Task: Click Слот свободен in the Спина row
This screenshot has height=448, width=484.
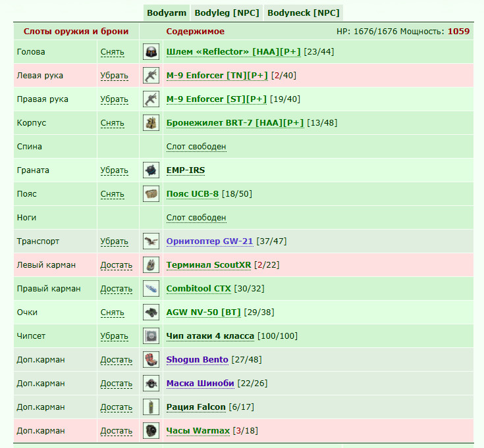Action: pyautogui.click(x=196, y=147)
